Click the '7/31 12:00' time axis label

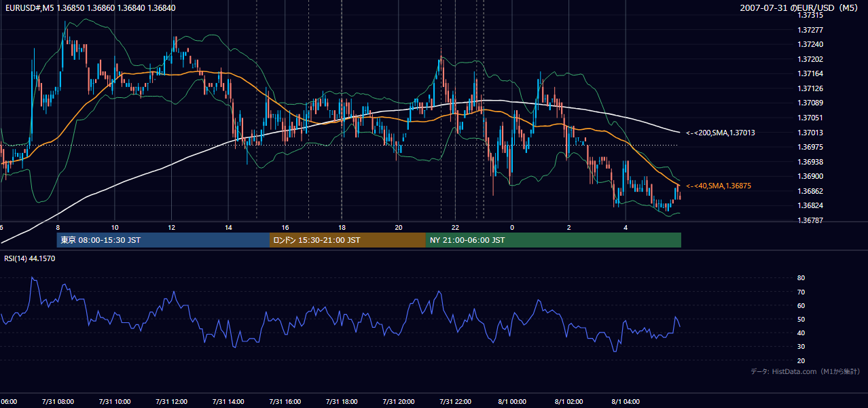pos(172,401)
